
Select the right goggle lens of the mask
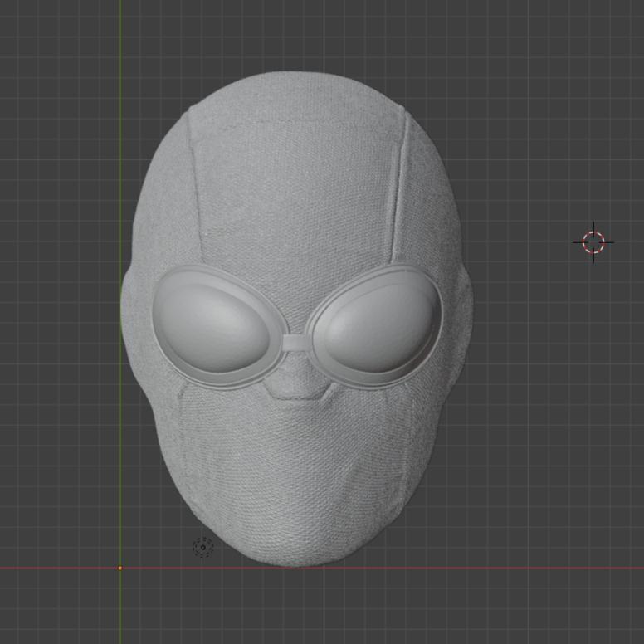[x=377, y=327]
